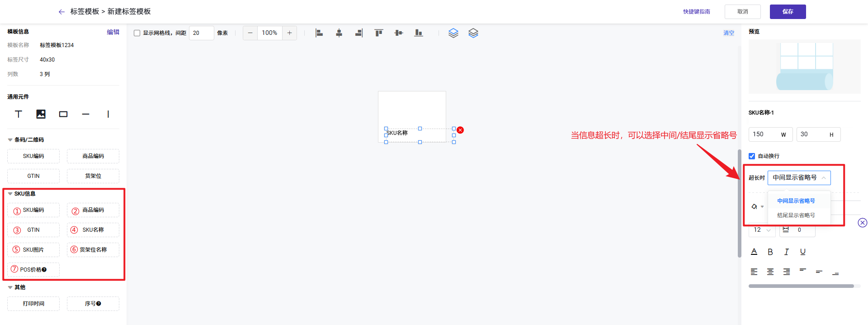The width and height of the screenshot is (868, 325).
Task: Open the fill color picker
Action: point(757,207)
